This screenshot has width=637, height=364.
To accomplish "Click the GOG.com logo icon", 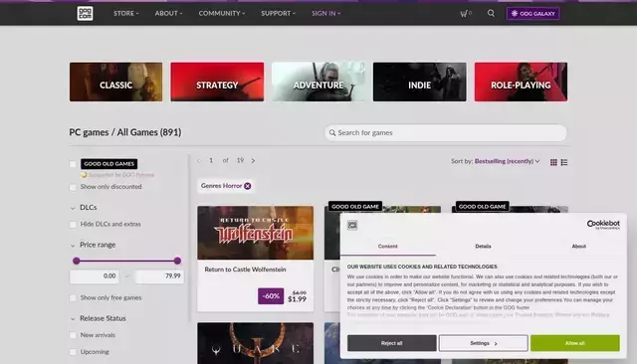I will point(85,13).
